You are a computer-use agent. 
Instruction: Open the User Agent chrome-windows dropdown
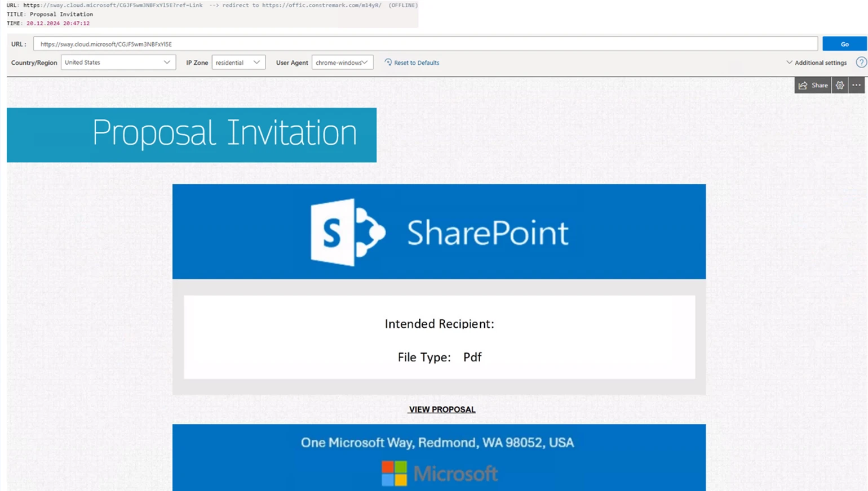point(342,63)
